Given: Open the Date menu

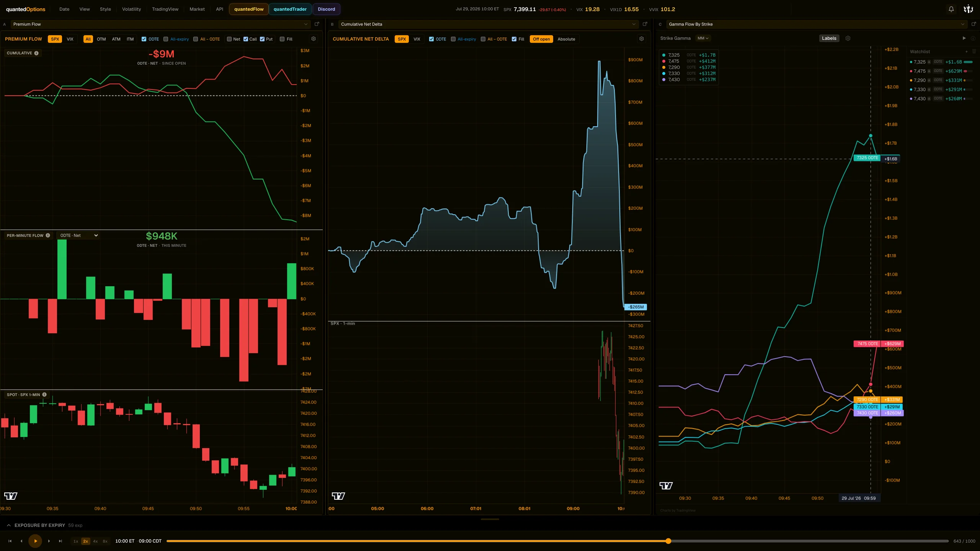Looking at the screenshot, I should point(64,9).
